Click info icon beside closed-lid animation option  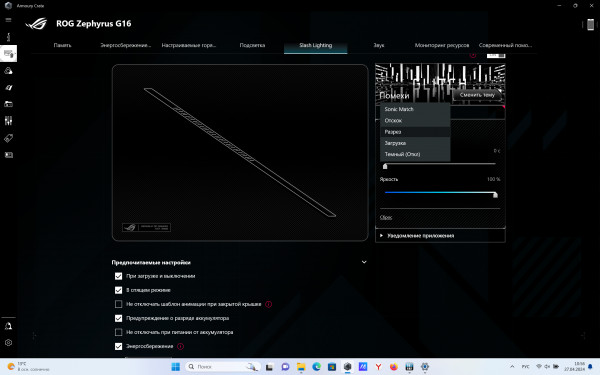[x=269, y=304]
